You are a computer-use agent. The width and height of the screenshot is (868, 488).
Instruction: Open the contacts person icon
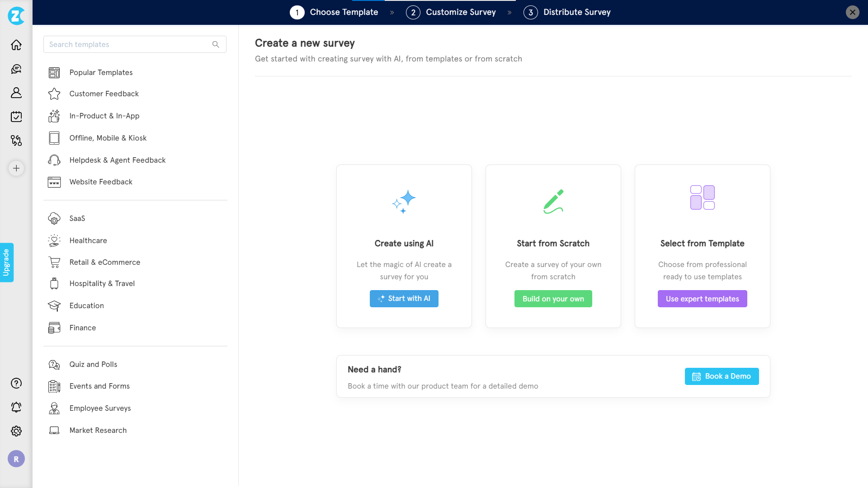[16, 93]
